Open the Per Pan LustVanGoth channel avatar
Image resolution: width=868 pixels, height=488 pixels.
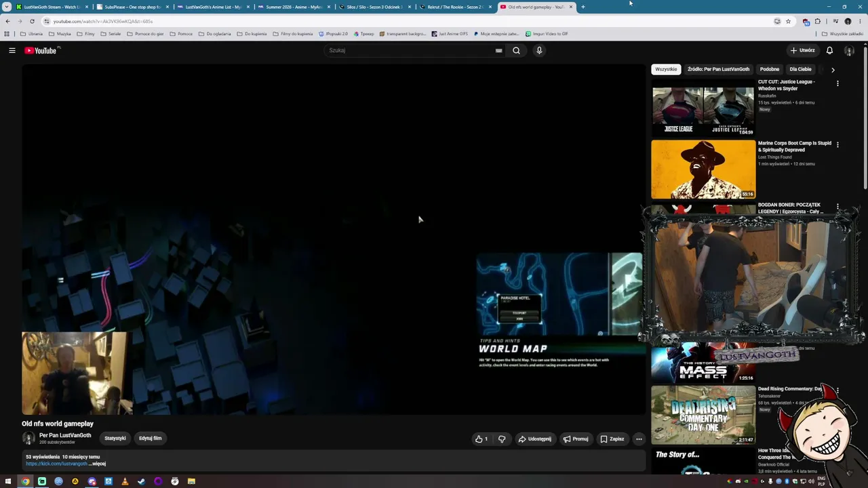click(x=28, y=439)
